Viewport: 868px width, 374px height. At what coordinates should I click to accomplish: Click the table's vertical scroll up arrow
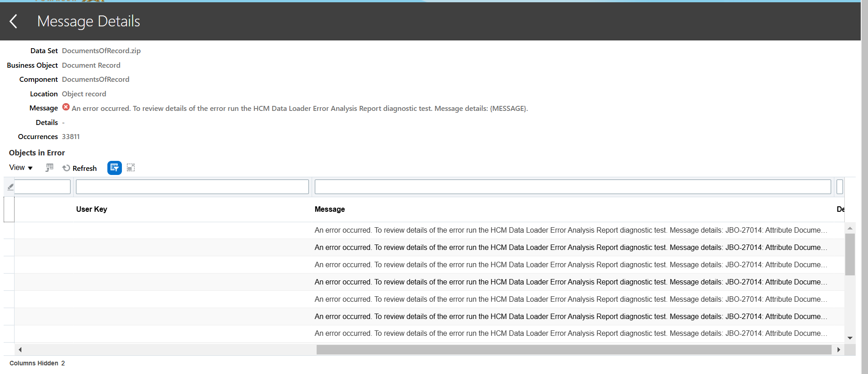(x=850, y=228)
